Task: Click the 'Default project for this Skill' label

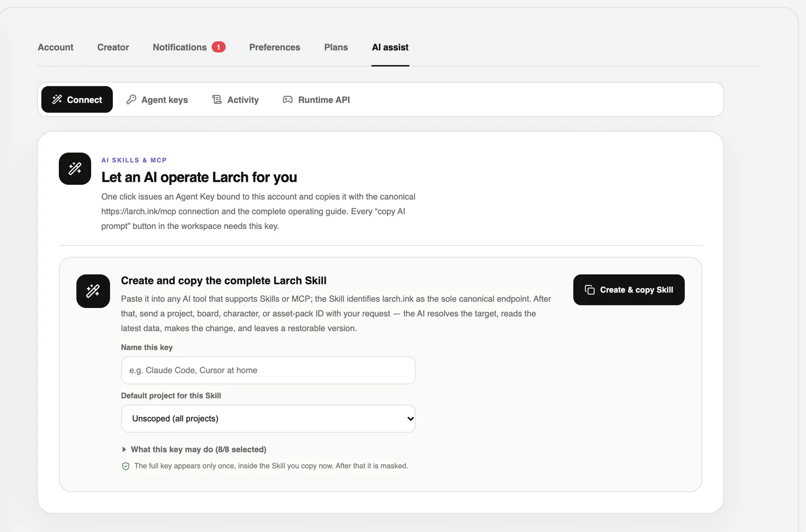Action: pyautogui.click(x=171, y=396)
